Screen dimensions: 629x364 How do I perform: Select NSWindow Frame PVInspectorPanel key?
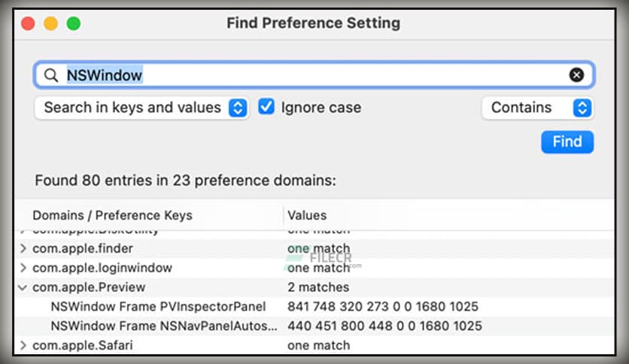click(159, 307)
